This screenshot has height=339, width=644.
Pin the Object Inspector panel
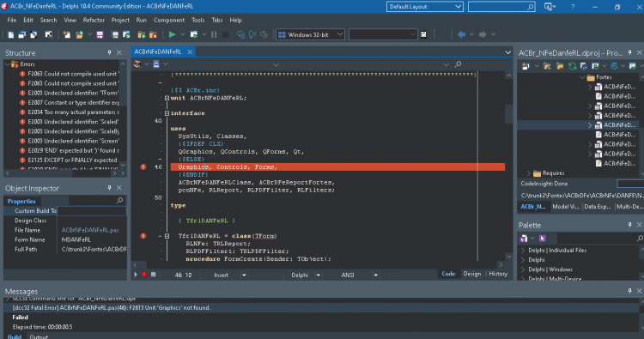(109, 188)
